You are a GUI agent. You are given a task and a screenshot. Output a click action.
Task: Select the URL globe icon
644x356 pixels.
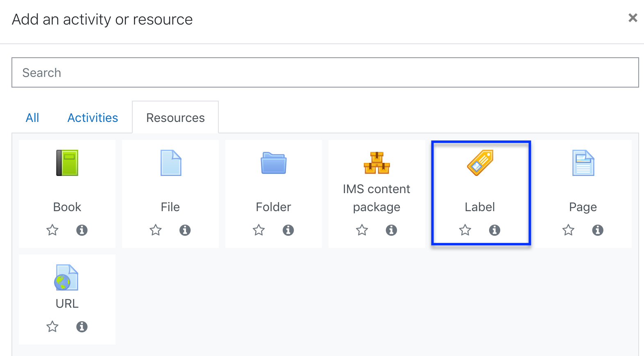(x=66, y=277)
